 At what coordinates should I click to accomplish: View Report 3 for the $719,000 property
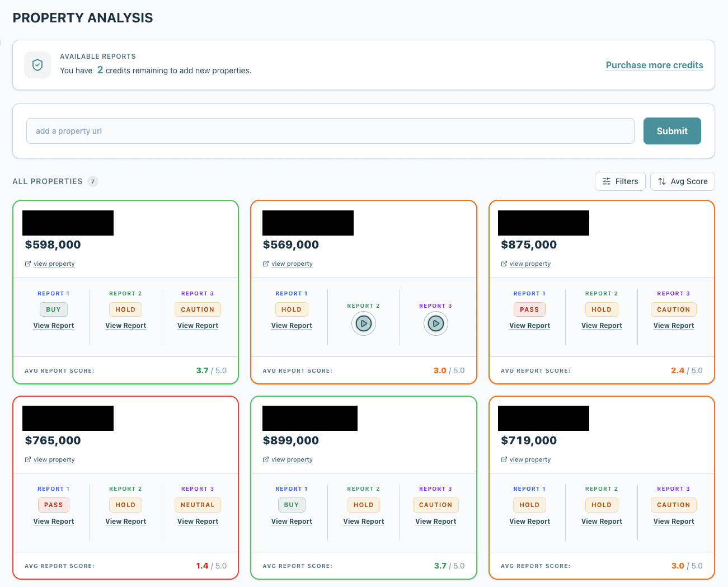tap(674, 522)
